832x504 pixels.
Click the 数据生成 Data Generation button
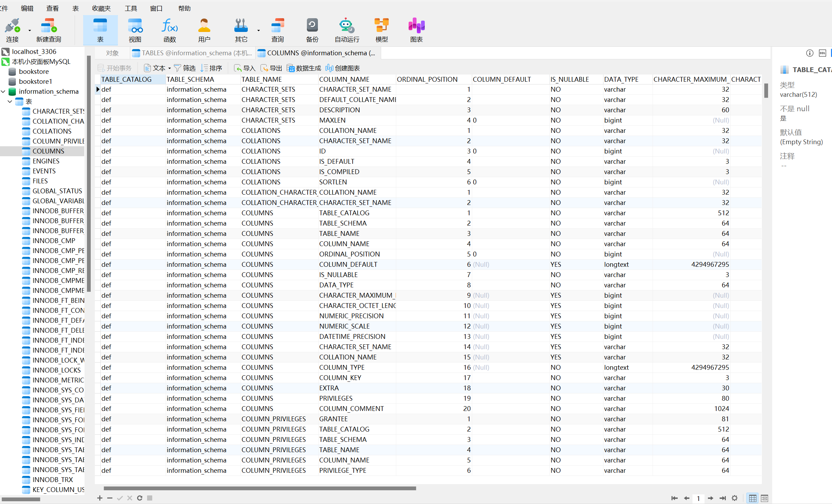pyautogui.click(x=304, y=68)
